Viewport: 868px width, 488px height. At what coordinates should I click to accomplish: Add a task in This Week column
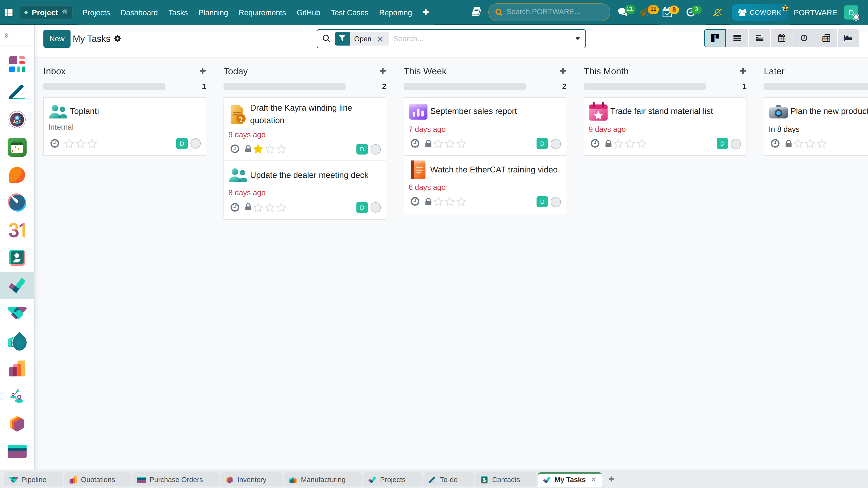pos(563,71)
